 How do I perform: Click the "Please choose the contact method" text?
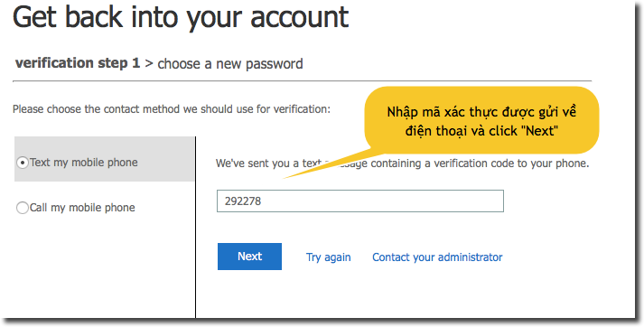click(x=172, y=109)
